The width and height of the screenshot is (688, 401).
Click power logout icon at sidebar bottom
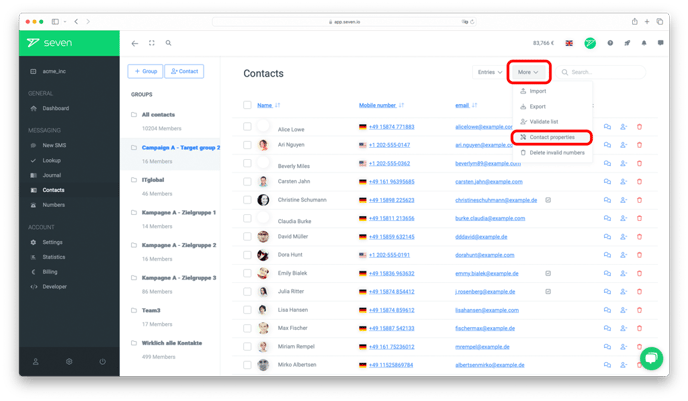tap(102, 362)
